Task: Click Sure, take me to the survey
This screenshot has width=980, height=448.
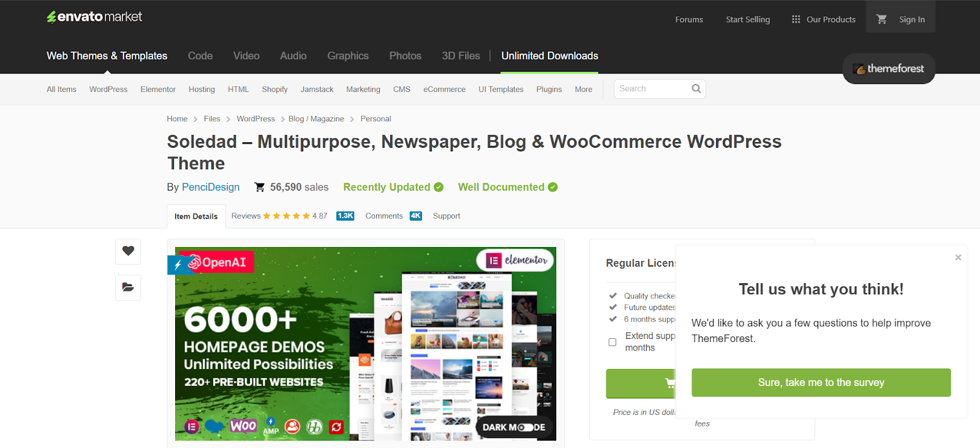Action: (821, 382)
